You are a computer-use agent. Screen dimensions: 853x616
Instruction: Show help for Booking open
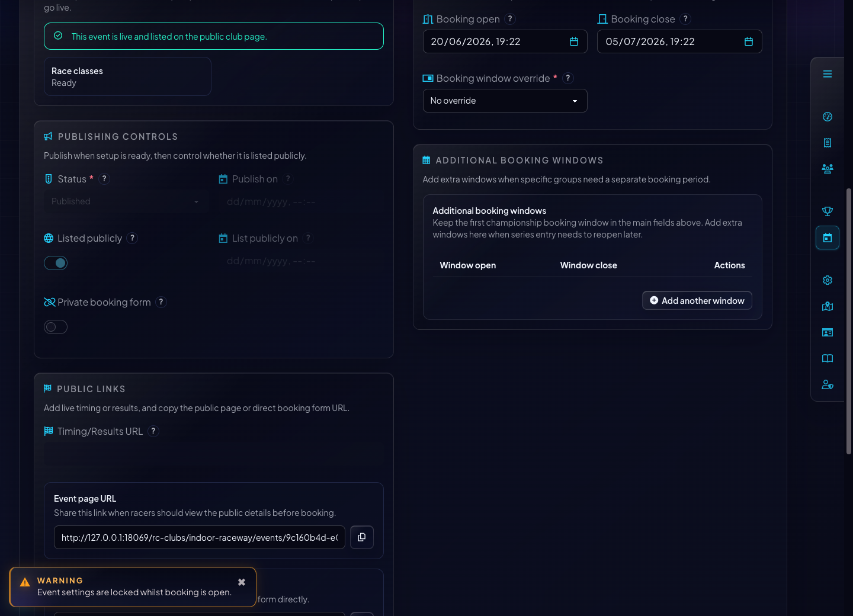click(x=511, y=19)
